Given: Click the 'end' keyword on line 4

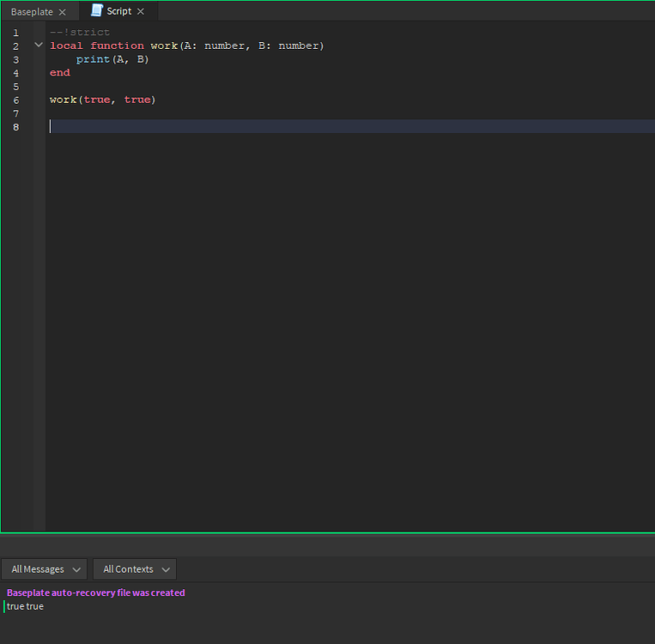Looking at the screenshot, I should (60, 73).
